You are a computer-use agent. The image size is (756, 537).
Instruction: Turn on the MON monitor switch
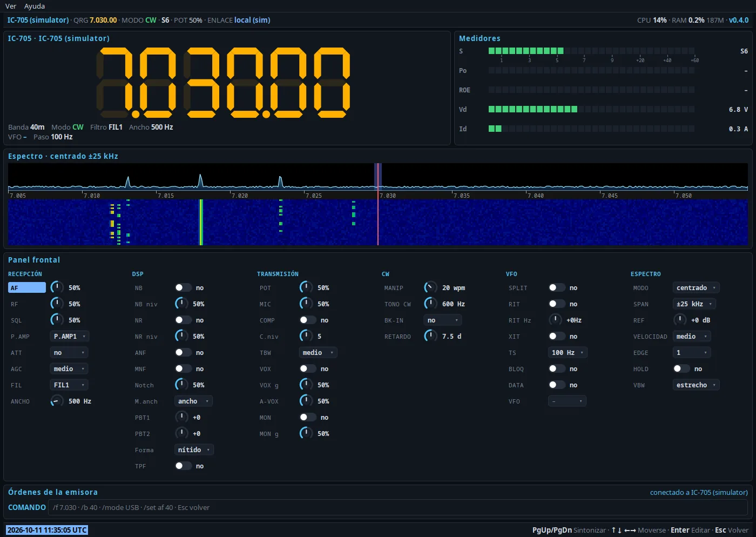click(308, 418)
